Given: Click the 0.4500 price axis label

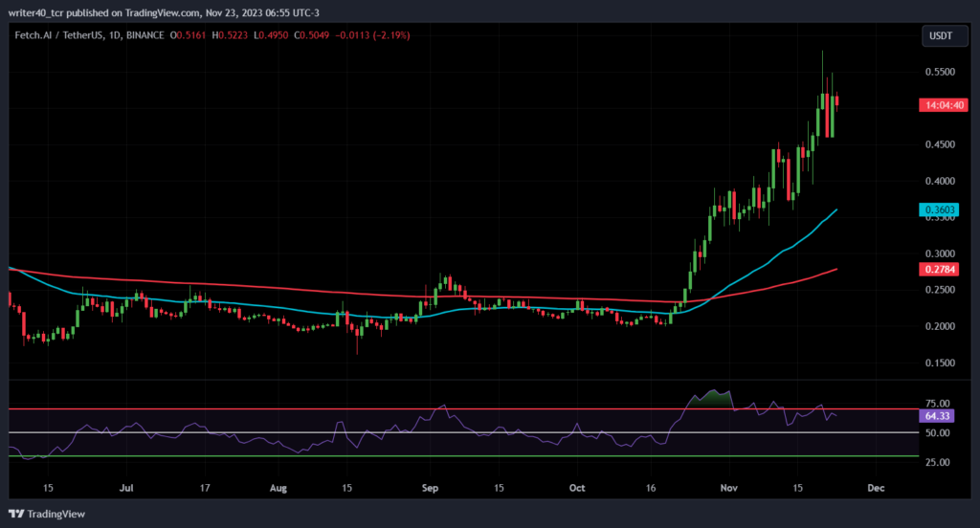Looking at the screenshot, I should click(x=940, y=144).
